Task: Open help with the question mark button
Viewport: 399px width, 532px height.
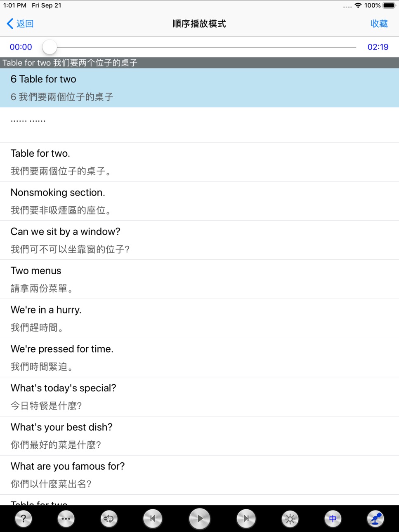Action: pos(24,518)
